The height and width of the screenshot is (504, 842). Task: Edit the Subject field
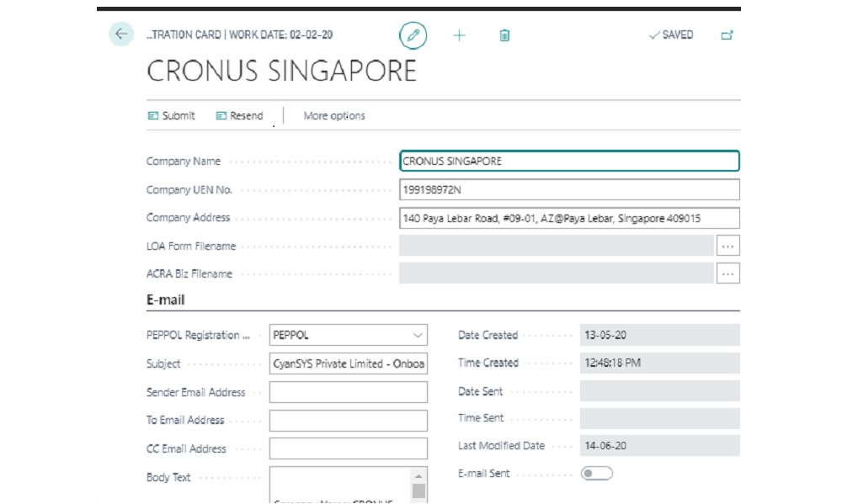click(349, 363)
